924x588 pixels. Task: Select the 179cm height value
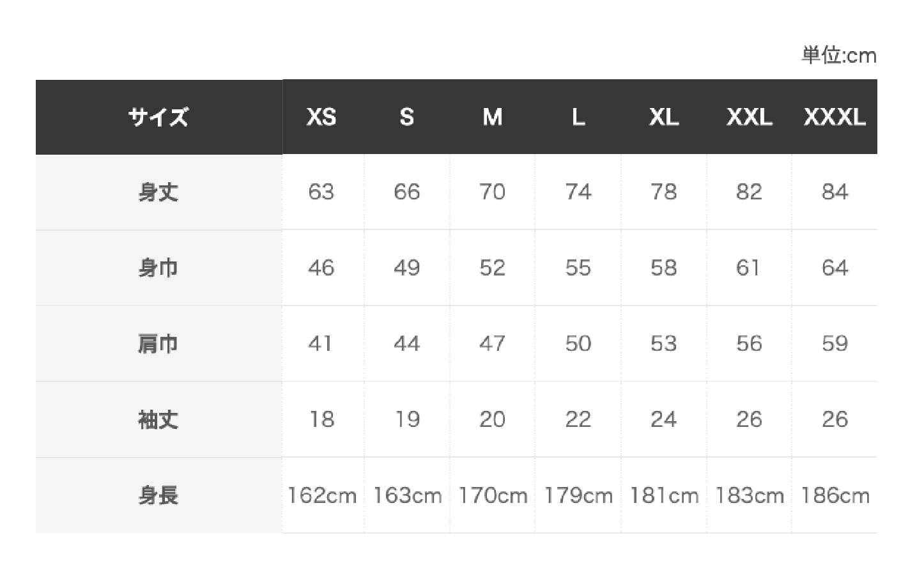[x=578, y=495]
